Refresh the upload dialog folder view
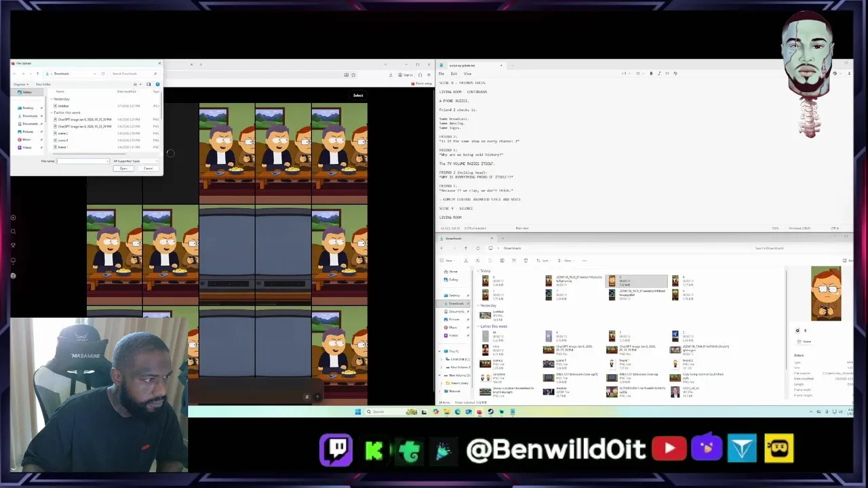Image resolution: width=868 pixels, height=488 pixels. (103, 74)
